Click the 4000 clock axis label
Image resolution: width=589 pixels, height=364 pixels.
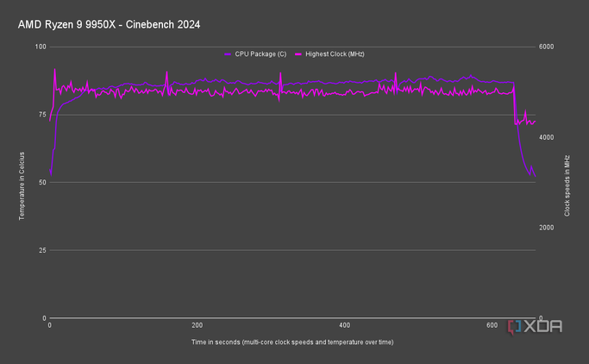[x=546, y=137]
